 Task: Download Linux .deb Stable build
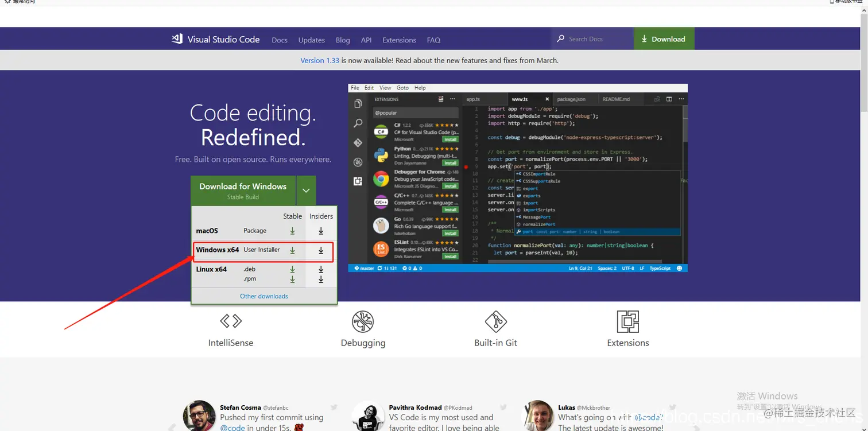(292, 269)
